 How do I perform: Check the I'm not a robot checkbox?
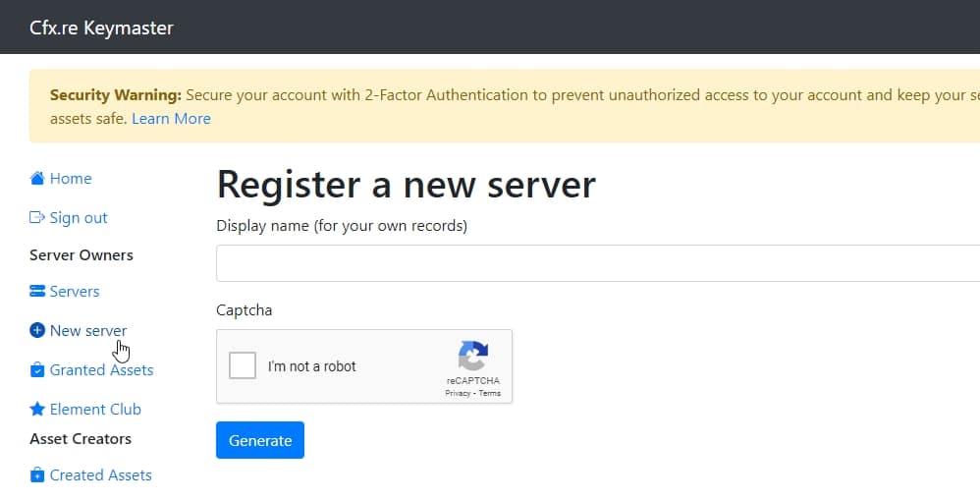point(243,365)
